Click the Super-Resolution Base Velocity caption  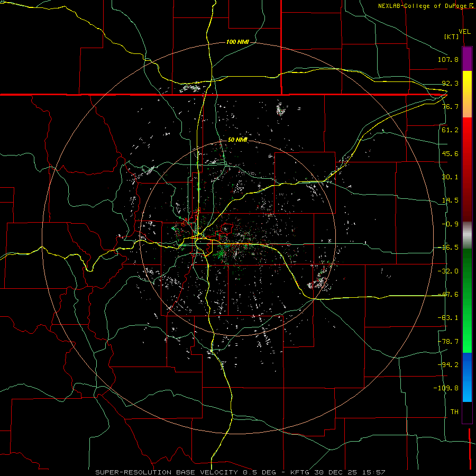[240, 472]
